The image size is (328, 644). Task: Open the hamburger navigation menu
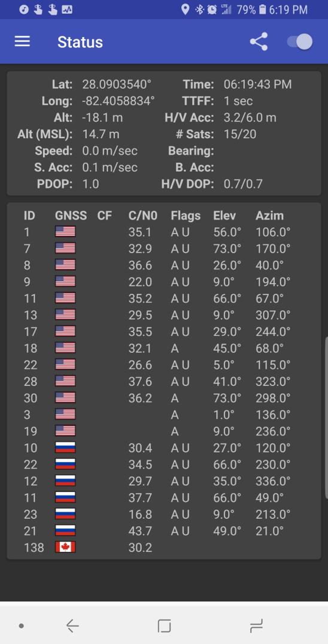22,41
